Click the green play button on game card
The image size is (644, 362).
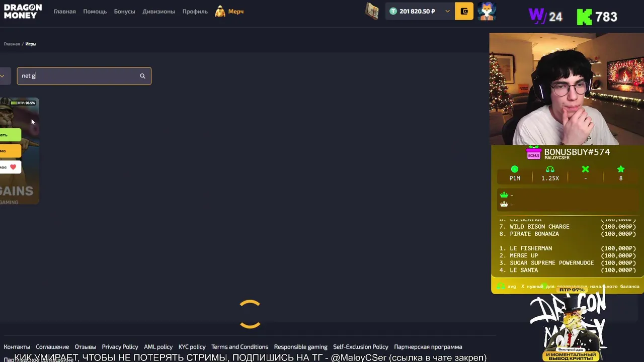point(10,135)
